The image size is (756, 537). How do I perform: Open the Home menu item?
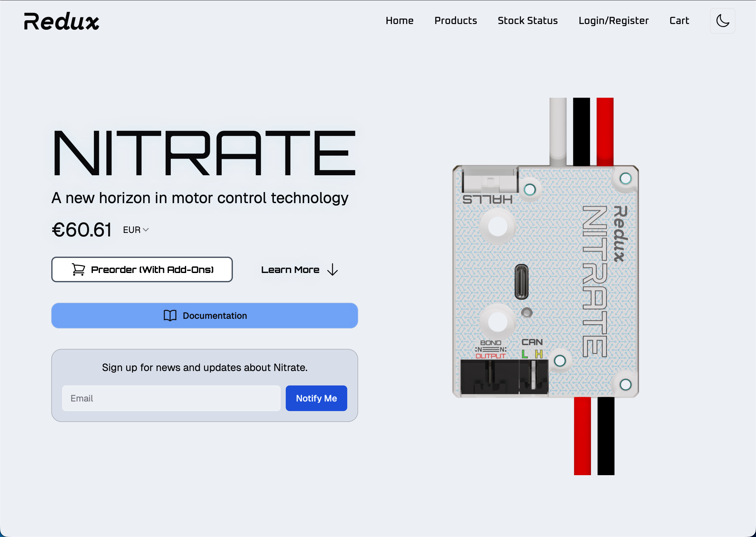[x=399, y=21]
